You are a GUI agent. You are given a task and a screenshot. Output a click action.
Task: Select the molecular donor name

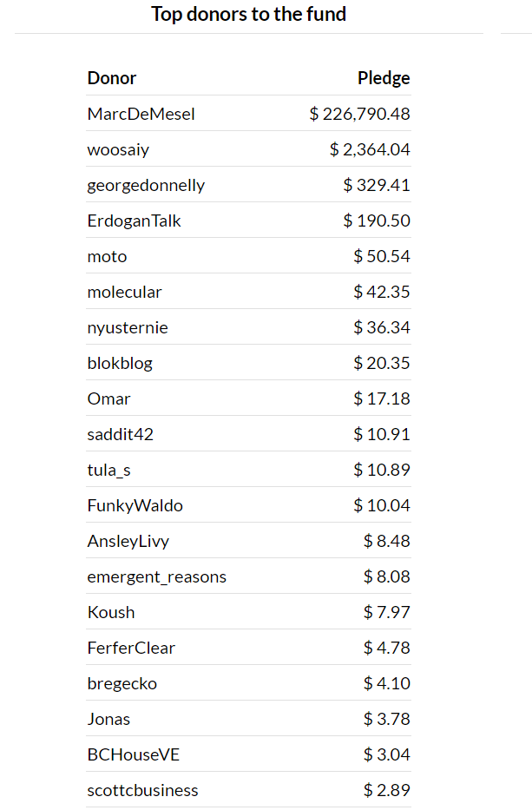124,292
